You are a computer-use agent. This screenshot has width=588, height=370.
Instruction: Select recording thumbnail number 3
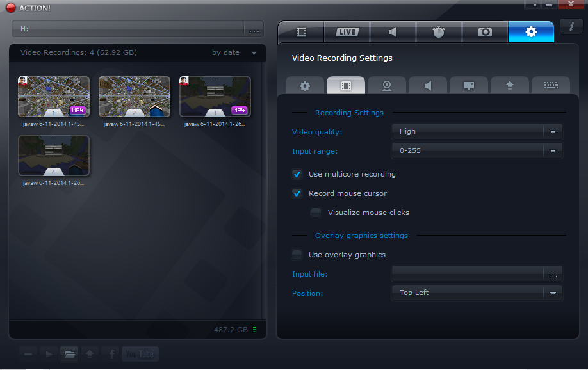215,97
